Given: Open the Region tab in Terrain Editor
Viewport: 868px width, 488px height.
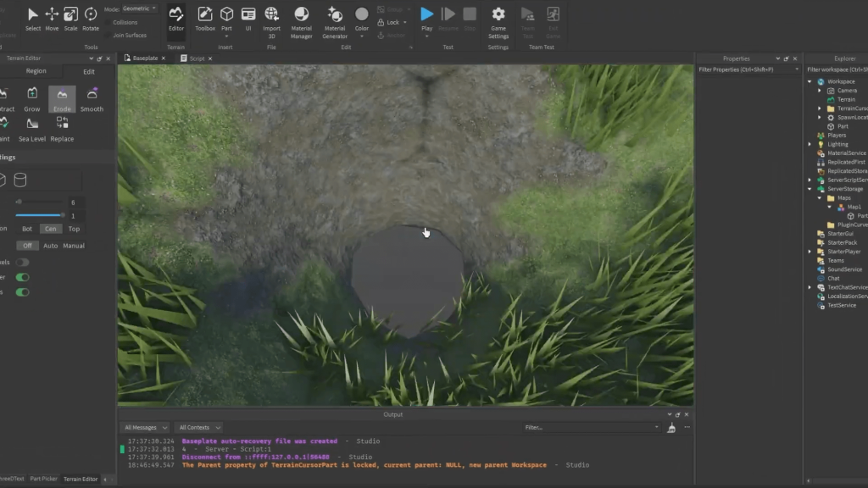Looking at the screenshot, I should click(x=36, y=71).
